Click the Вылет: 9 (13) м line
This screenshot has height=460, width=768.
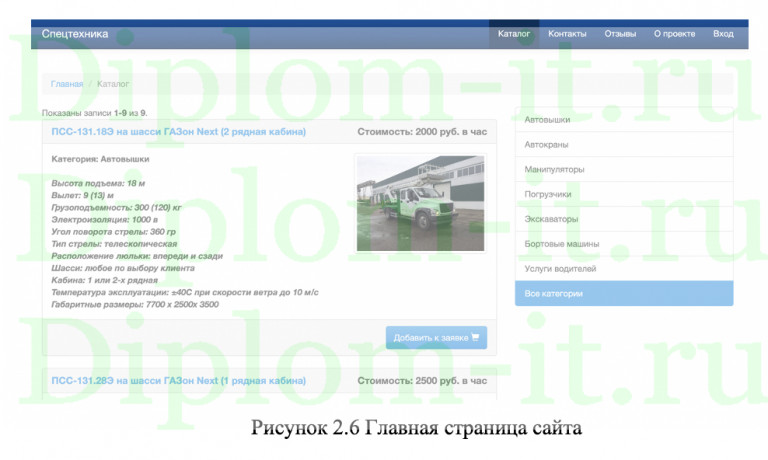82,195
